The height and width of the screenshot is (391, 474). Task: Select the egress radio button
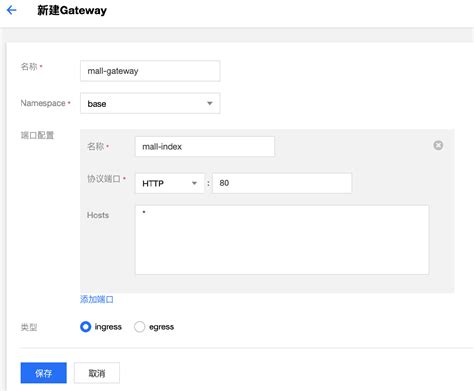139,327
